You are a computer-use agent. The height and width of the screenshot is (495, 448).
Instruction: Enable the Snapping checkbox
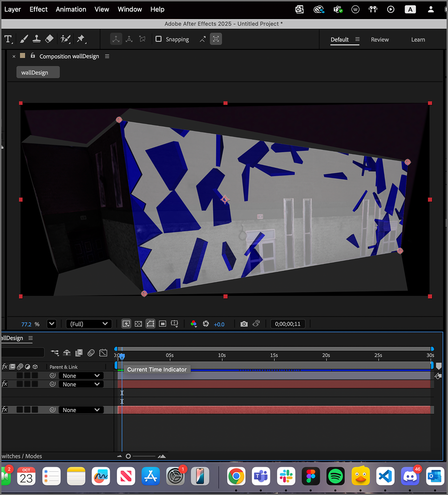pyautogui.click(x=159, y=39)
